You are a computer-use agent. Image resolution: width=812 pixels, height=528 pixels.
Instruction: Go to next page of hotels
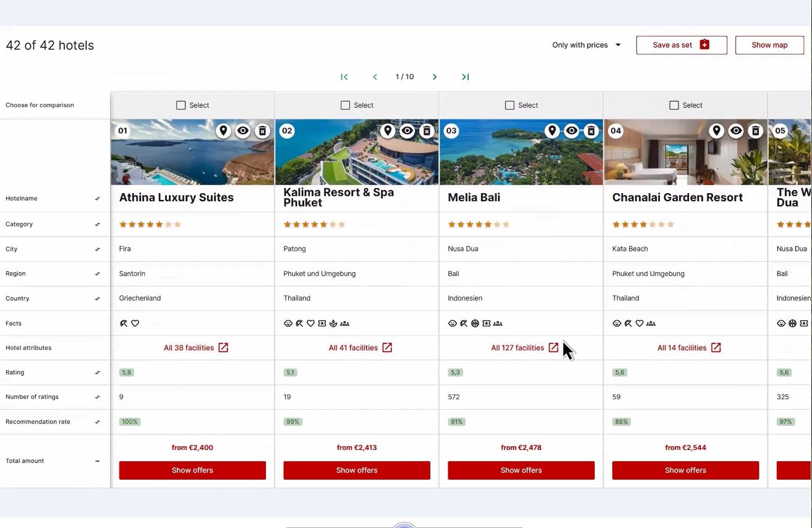pos(435,77)
